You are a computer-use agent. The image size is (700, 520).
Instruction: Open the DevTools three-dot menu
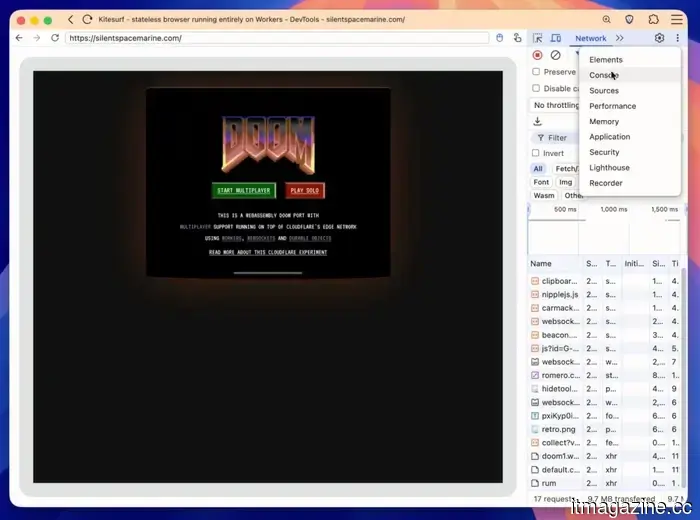tap(678, 38)
